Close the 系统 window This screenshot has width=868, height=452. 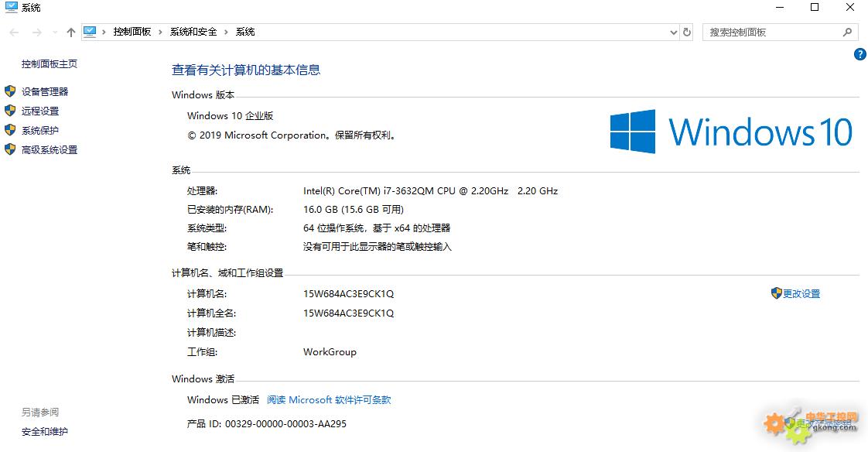tap(849, 7)
